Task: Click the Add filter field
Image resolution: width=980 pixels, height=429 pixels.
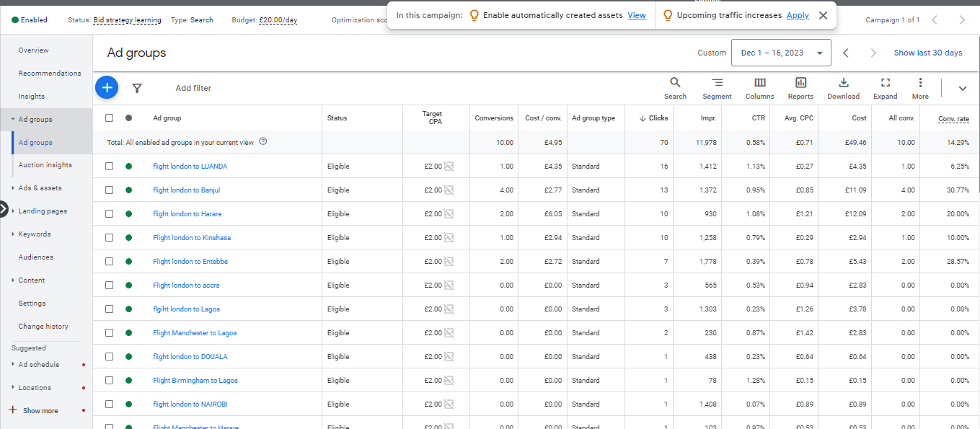Action: point(193,88)
